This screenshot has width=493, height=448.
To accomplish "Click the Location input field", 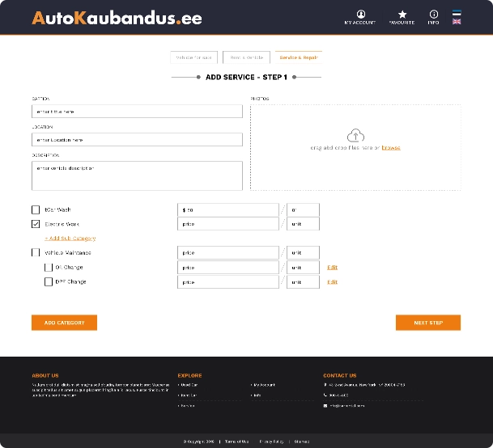I will pyautogui.click(x=137, y=139).
